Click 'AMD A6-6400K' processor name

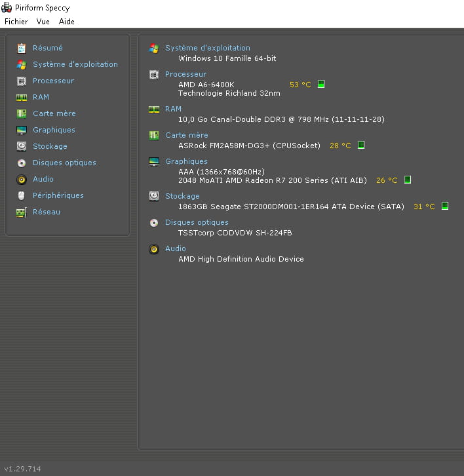click(x=206, y=85)
